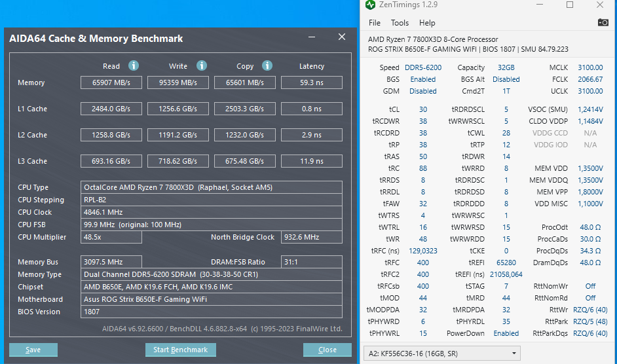The width and height of the screenshot is (617, 364).
Task: Click L1 Cache latency 0.8 ns
Action: pyautogui.click(x=312, y=109)
